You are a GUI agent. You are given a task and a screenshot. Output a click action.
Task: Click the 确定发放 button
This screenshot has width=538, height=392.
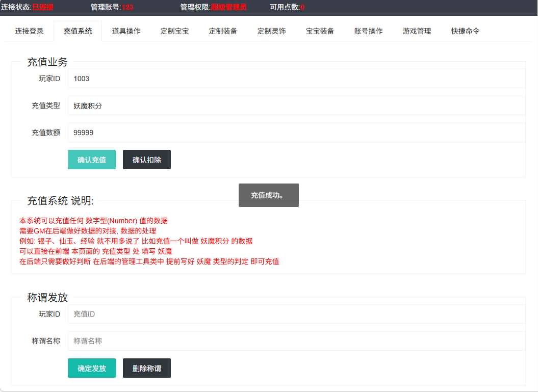point(92,368)
